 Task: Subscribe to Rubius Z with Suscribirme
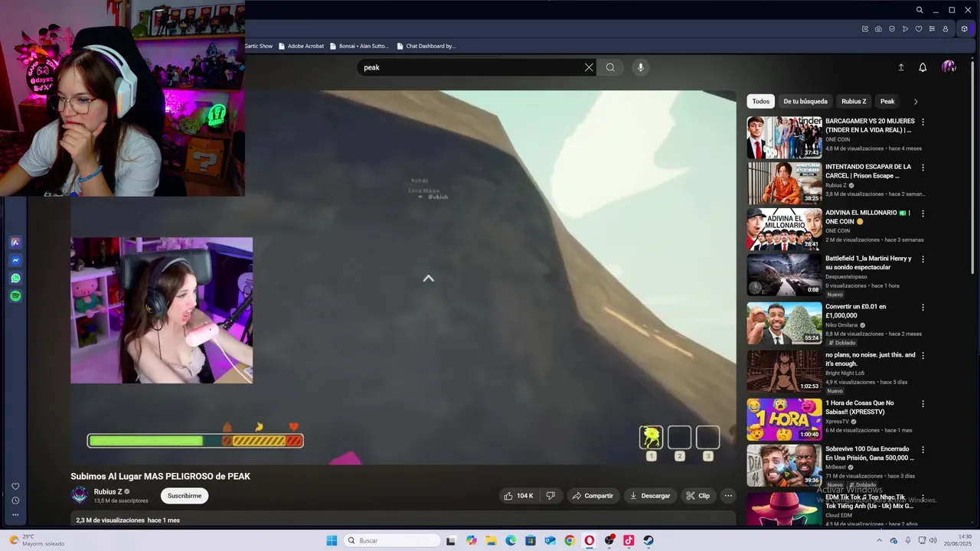[185, 496]
